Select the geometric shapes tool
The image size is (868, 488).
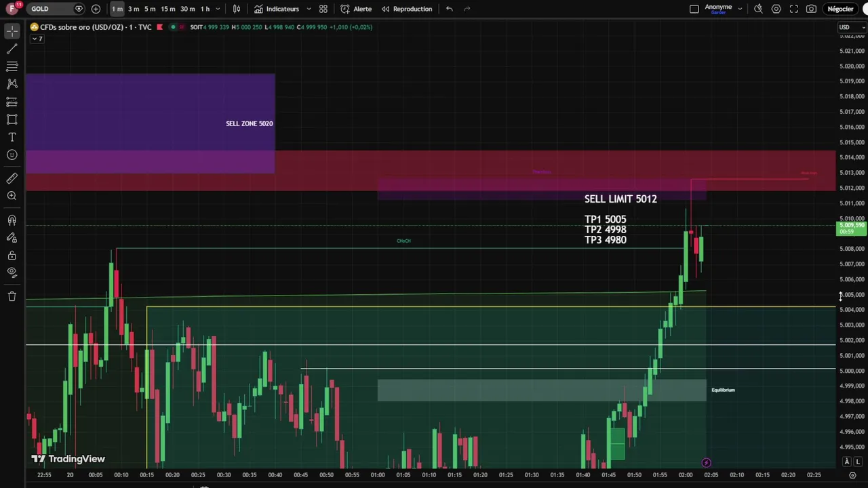tap(12, 119)
